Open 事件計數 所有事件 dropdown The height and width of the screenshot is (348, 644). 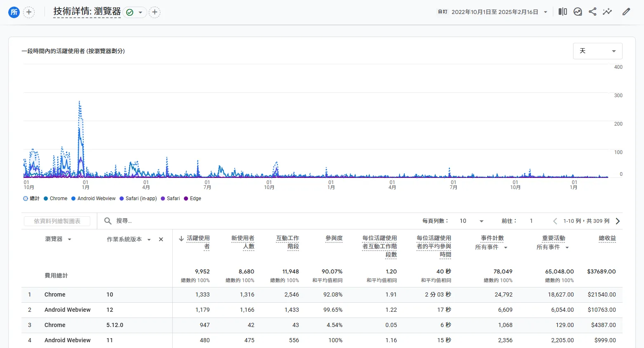point(491,247)
